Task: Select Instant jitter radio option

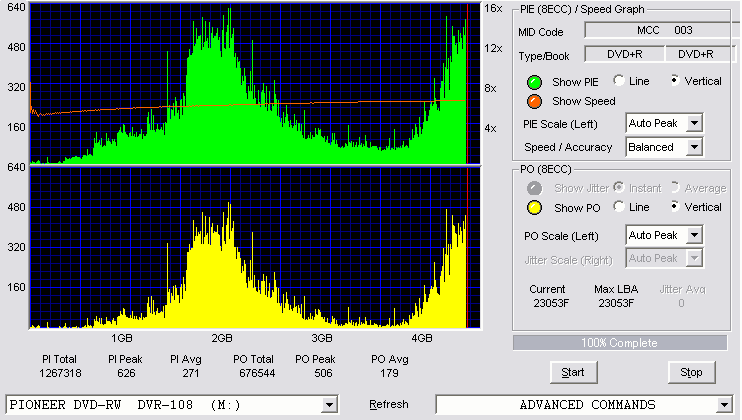Action: click(618, 187)
